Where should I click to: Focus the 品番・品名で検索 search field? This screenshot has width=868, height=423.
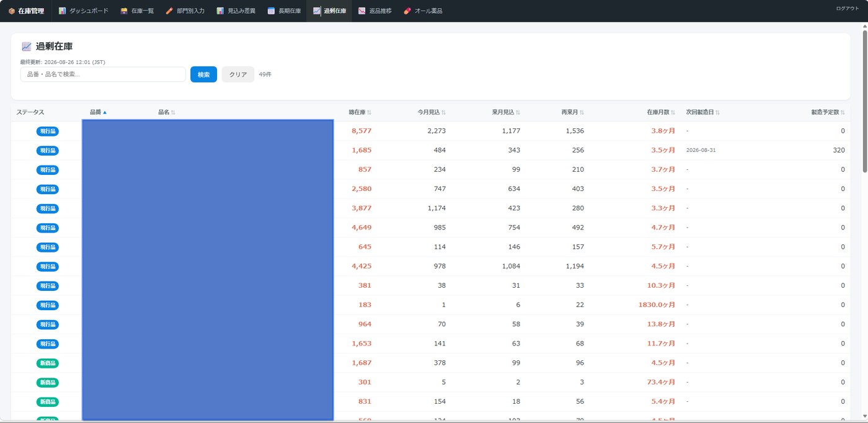click(103, 74)
